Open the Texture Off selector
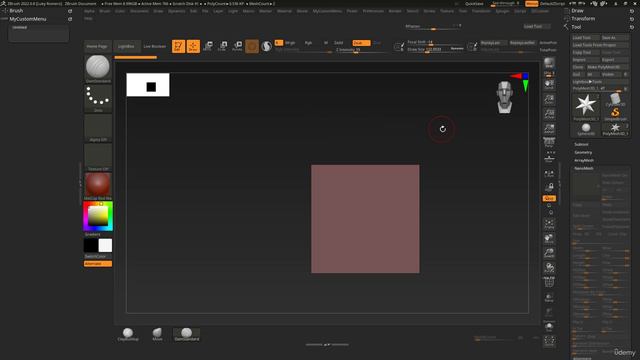This screenshot has height=360, width=640. coord(98,158)
